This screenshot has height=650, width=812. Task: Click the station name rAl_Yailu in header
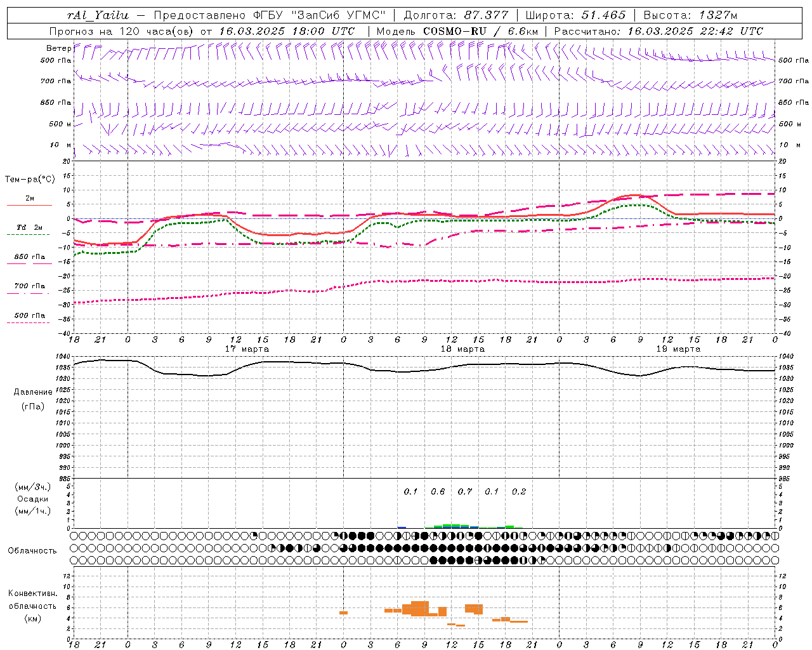[x=98, y=15]
